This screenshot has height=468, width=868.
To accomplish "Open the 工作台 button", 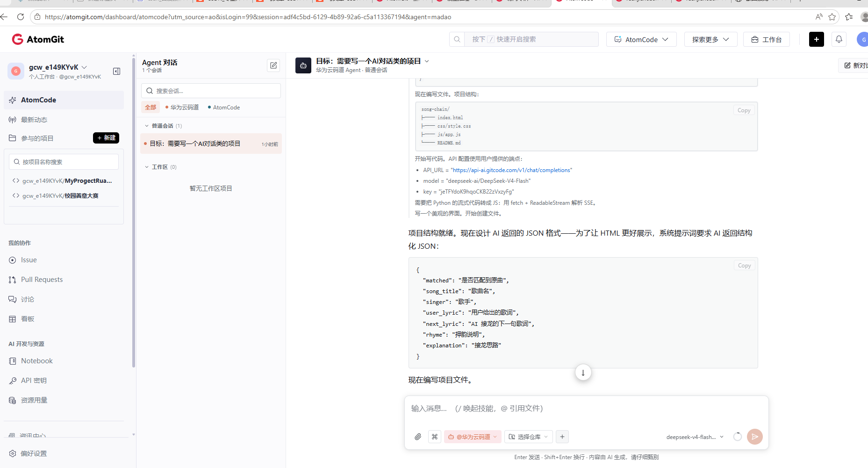I will tap(767, 39).
